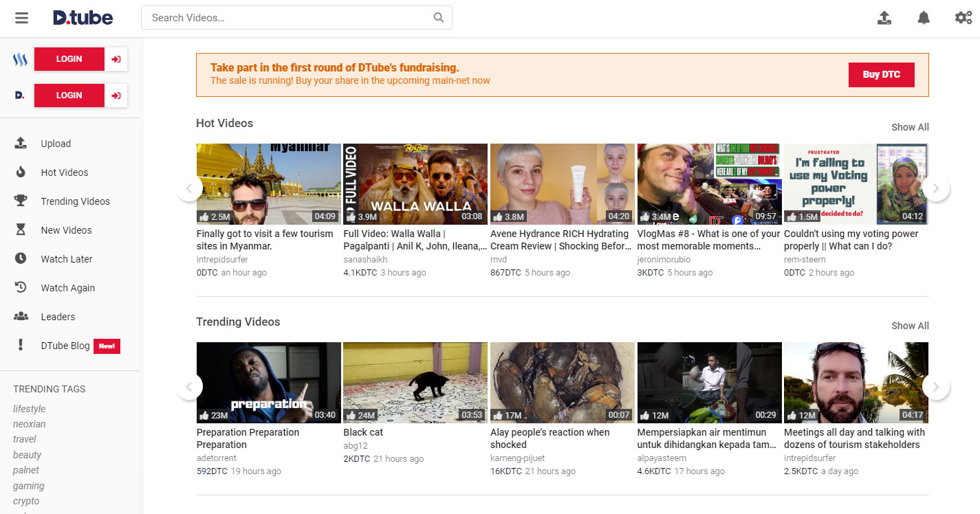The image size is (980, 514).
Task: Show previous Trending Videos with left arrow
Action: (x=189, y=386)
